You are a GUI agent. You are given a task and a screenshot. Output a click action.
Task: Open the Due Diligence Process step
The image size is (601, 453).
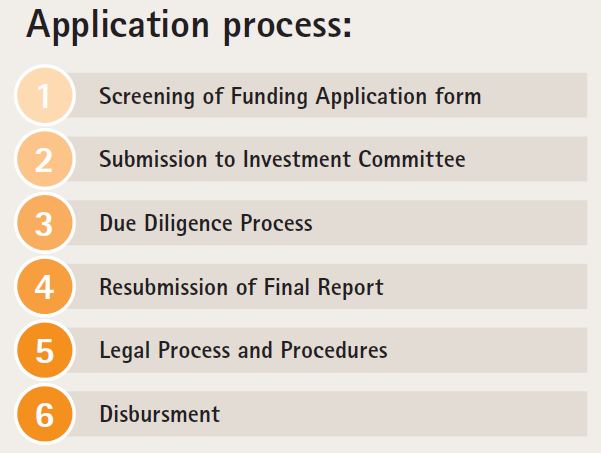(x=206, y=223)
